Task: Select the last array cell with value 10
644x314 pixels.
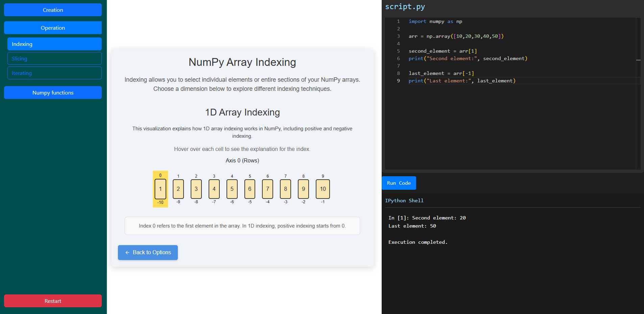Action: click(323, 189)
